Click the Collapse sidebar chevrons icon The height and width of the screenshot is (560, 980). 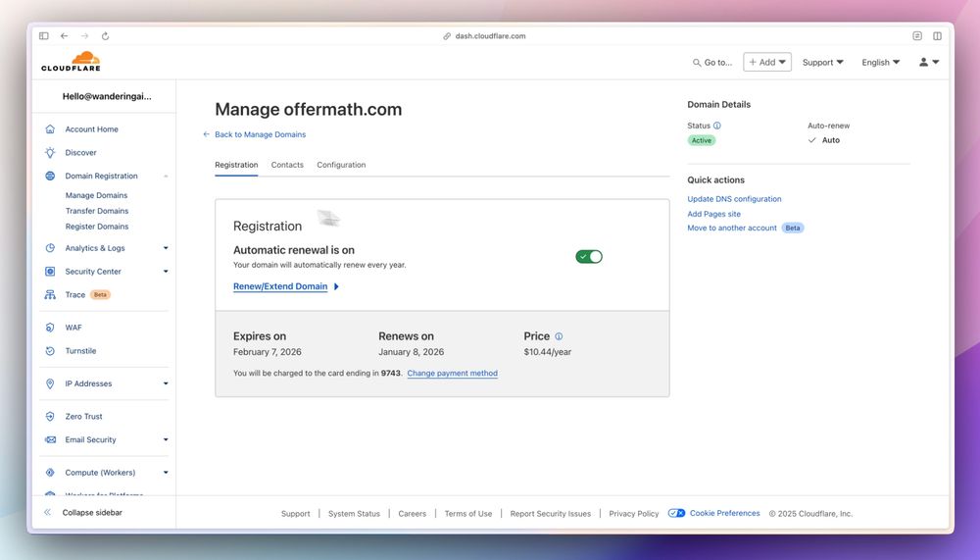point(47,513)
